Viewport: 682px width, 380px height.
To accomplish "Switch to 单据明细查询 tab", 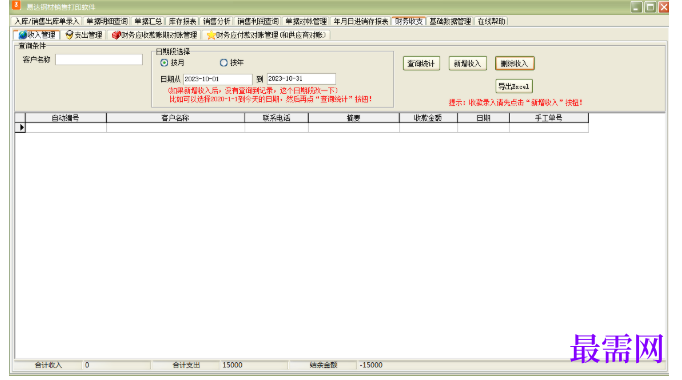I will click(107, 21).
